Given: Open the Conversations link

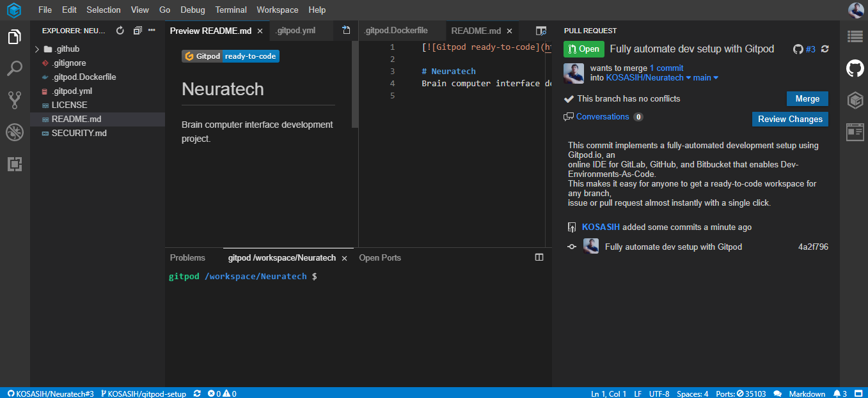Looking at the screenshot, I should click(x=603, y=117).
